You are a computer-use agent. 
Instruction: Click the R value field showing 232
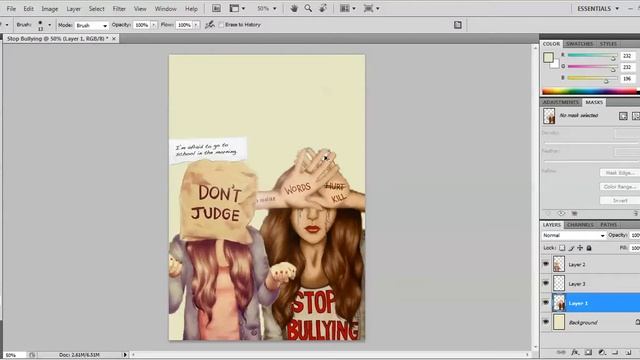point(628,56)
